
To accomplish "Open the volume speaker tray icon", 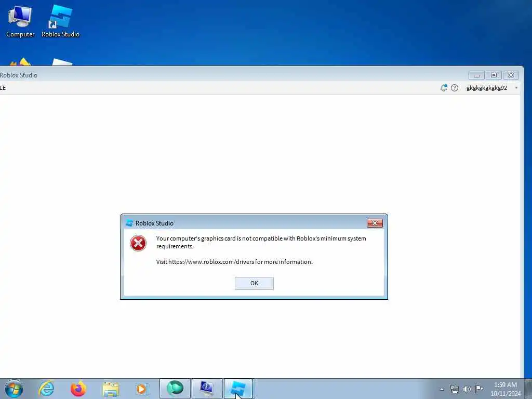I will coord(467,389).
